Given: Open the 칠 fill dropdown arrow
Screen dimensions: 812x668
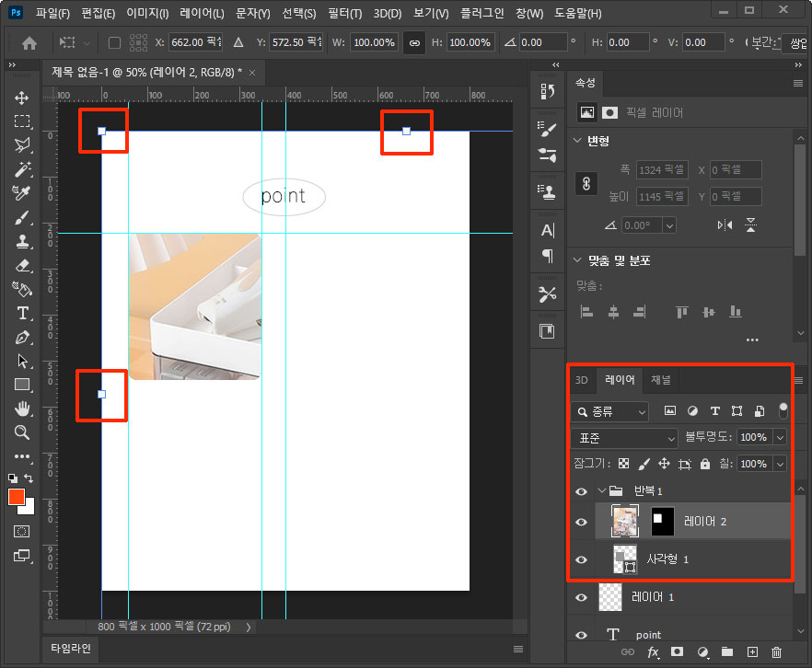Looking at the screenshot, I should point(780,464).
